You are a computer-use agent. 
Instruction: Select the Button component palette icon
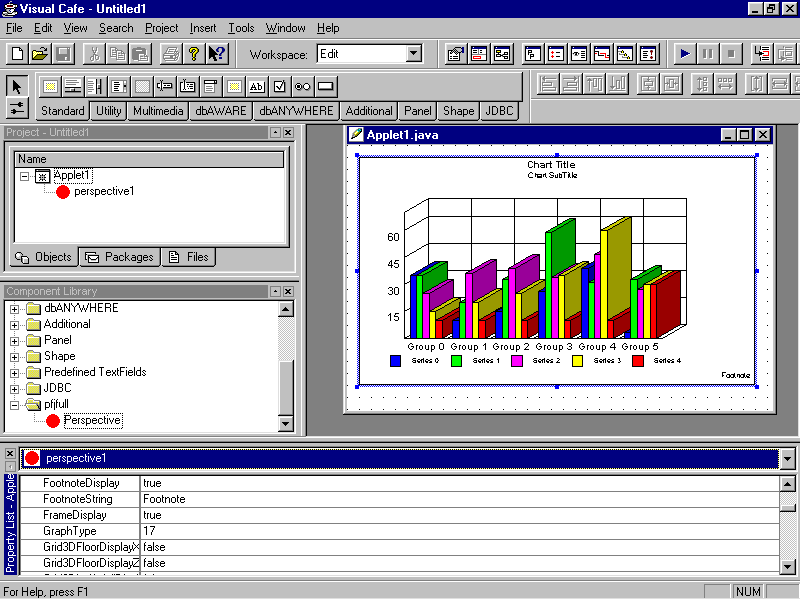pos(326,86)
